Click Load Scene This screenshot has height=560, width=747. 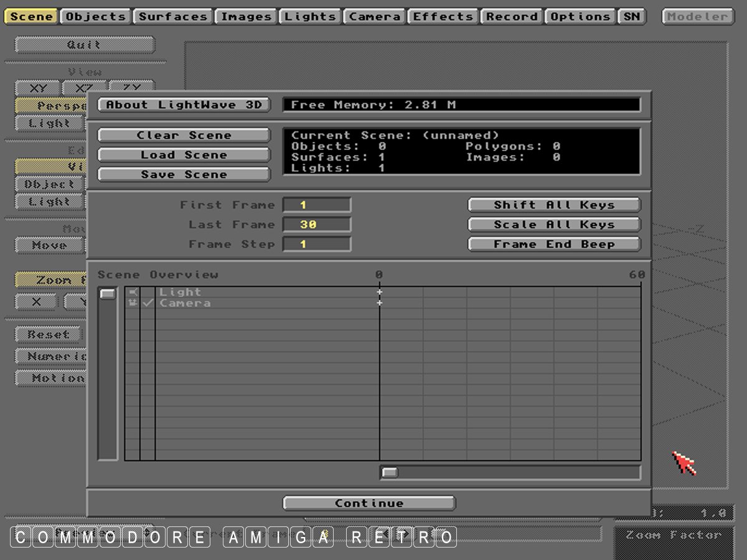point(184,155)
